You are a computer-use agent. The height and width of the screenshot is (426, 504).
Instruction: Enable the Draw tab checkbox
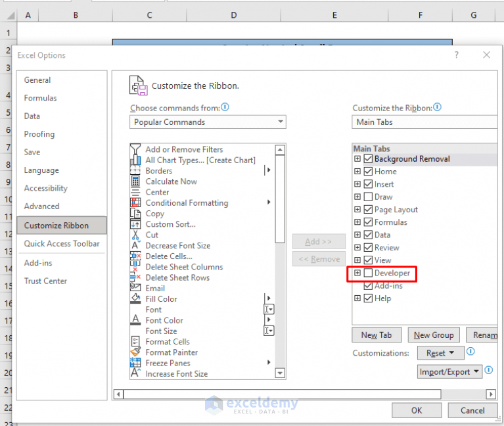(368, 197)
